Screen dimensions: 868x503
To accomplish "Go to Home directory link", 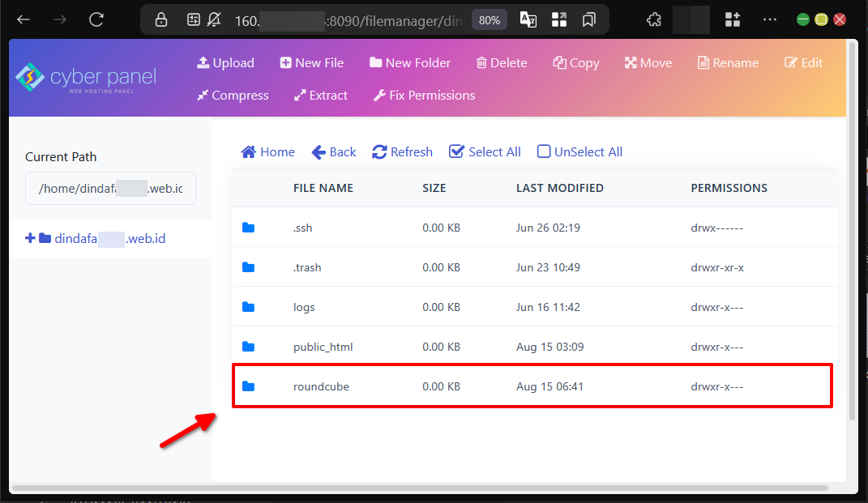I will (267, 151).
